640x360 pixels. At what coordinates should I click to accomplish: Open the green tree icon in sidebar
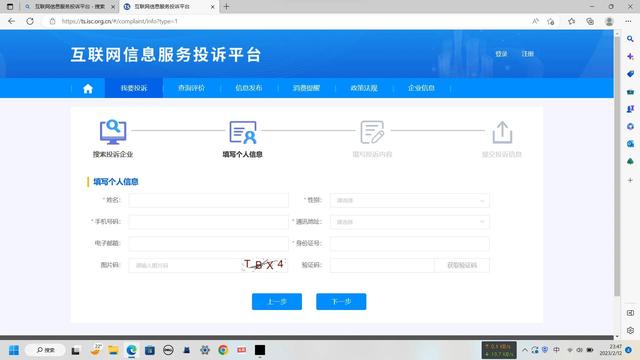point(630,162)
